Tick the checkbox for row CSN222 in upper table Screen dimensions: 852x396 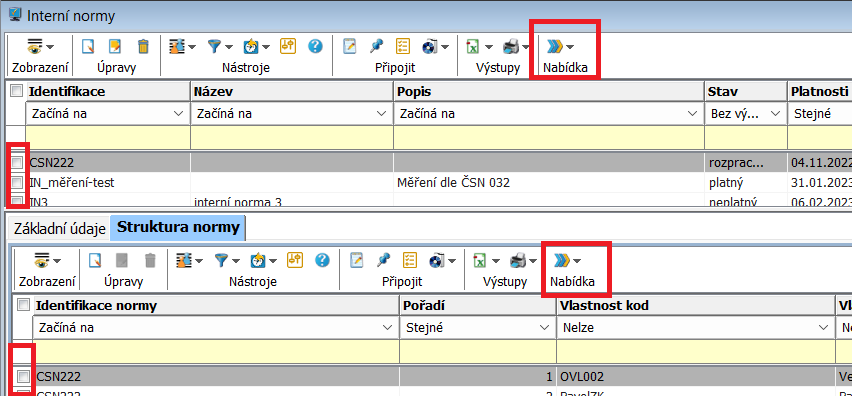[x=17, y=162]
